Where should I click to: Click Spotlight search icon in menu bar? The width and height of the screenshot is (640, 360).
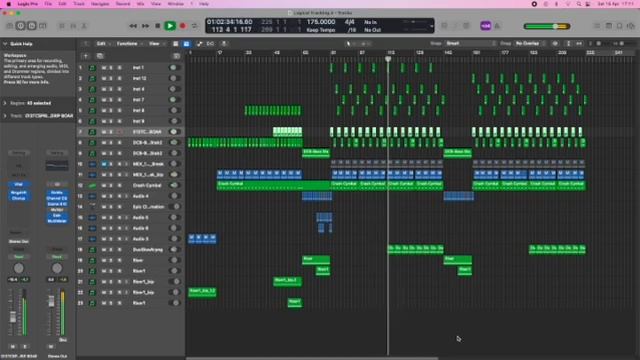(x=579, y=4)
